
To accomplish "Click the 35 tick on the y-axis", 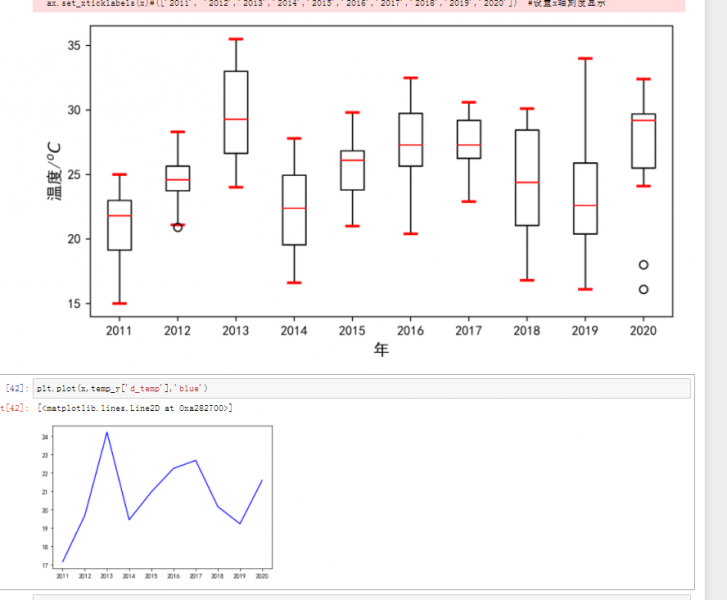I will point(71,46).
